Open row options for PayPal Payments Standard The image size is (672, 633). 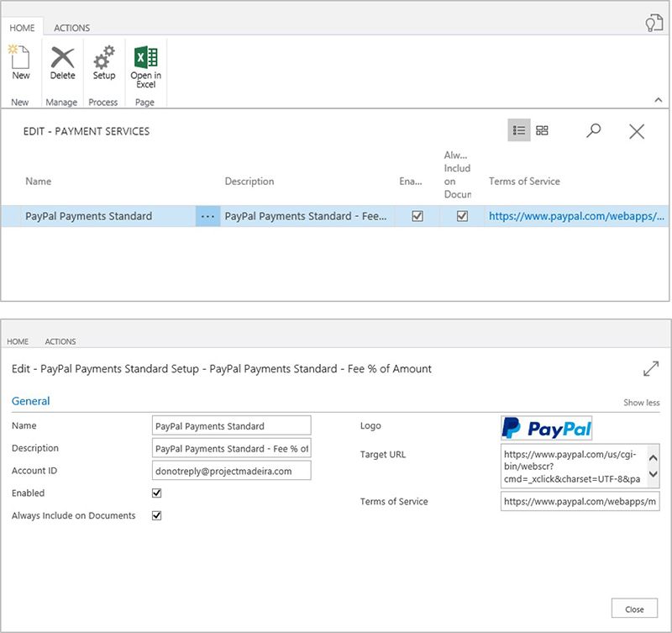click(207, 216)
